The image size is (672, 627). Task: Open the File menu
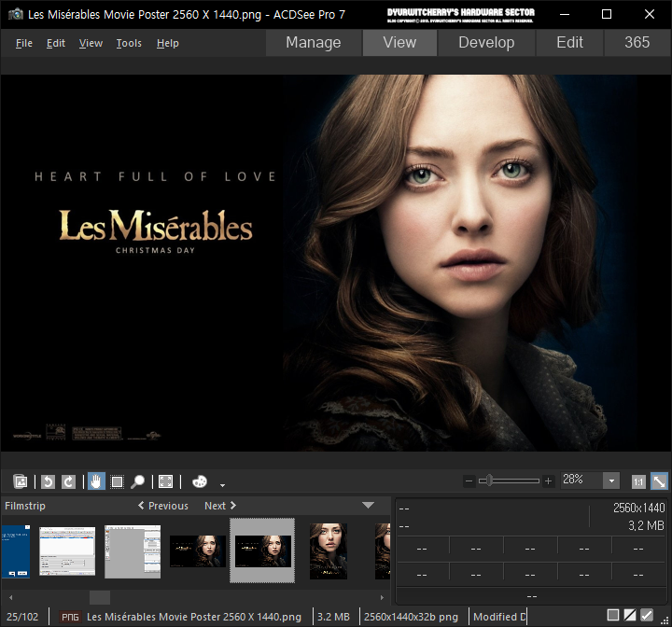24,43
